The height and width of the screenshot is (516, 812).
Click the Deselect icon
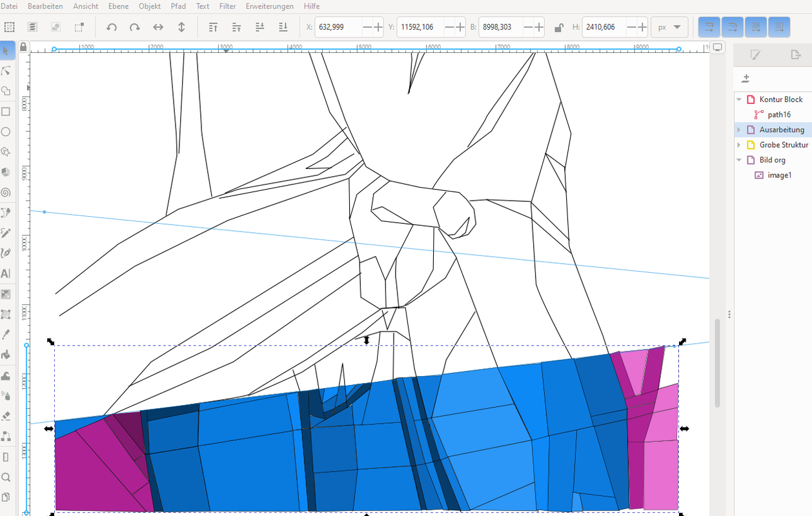pyautogui.click(x=56, y=27)
